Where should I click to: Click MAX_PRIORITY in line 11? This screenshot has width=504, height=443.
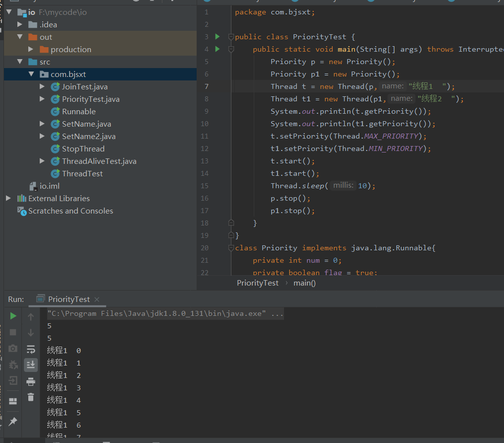(391, 136)
